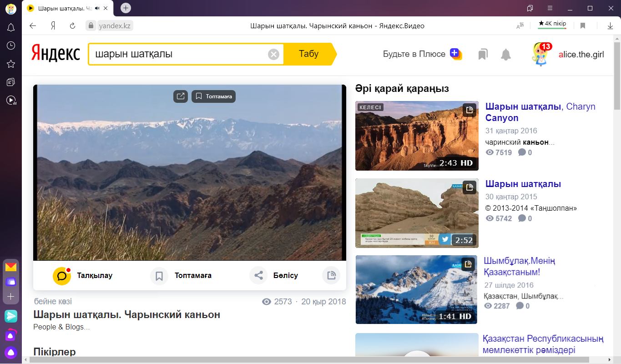
Task: Reload the page
Action: (x=72, y=26)
